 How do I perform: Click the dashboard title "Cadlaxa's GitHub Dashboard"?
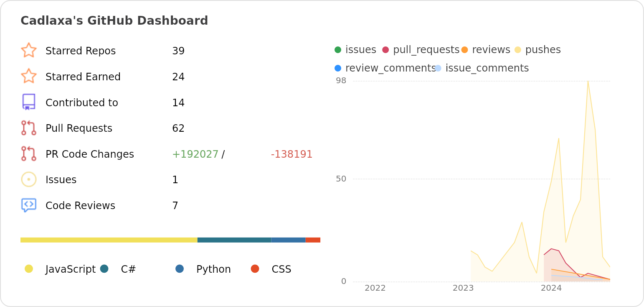pos(114,21)
